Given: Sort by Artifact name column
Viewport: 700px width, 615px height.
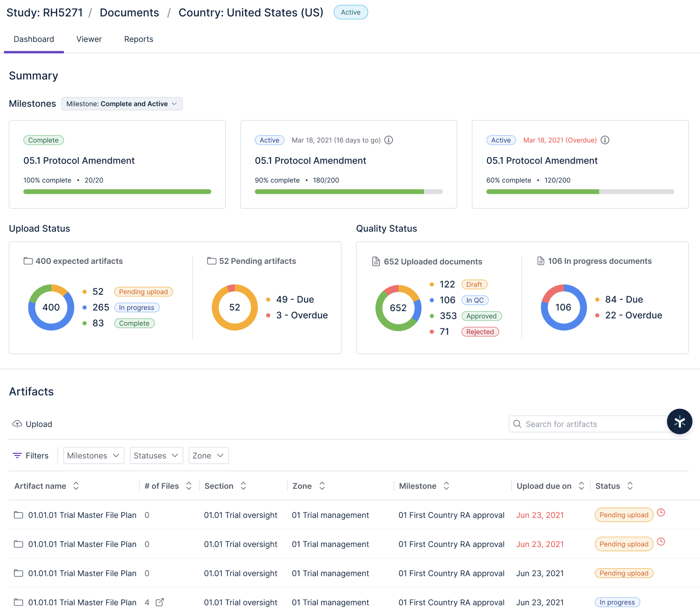Looking at the screenshot, I should pos(76,486).
